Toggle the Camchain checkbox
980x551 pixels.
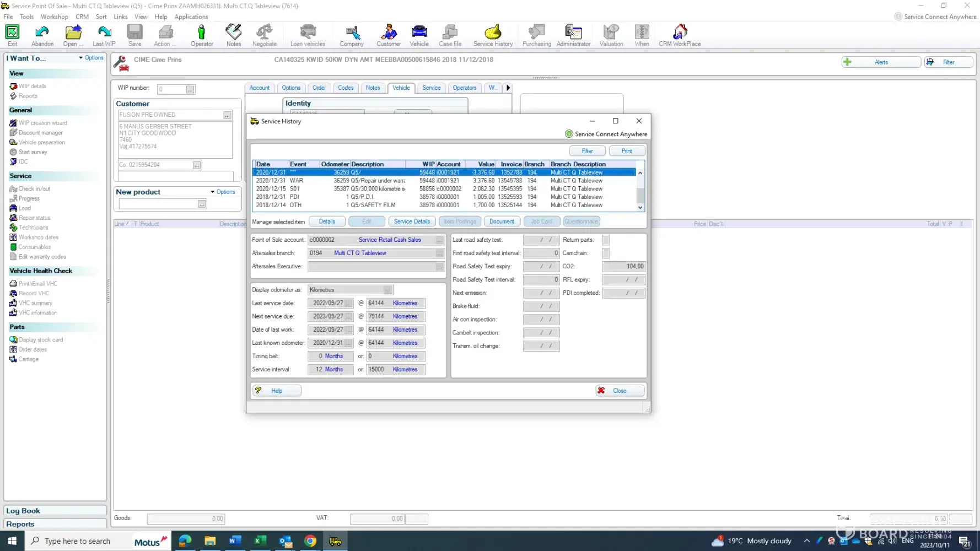tap(606, 253)
